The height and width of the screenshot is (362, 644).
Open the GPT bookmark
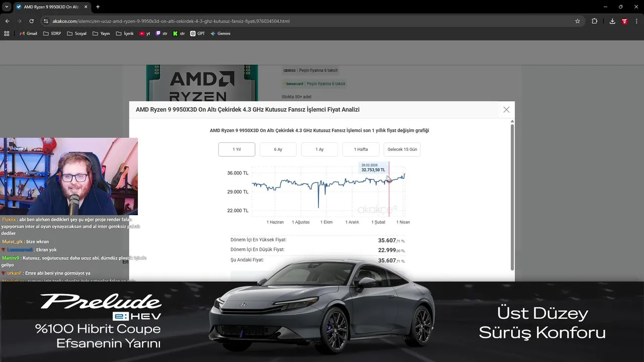[198, 34]
